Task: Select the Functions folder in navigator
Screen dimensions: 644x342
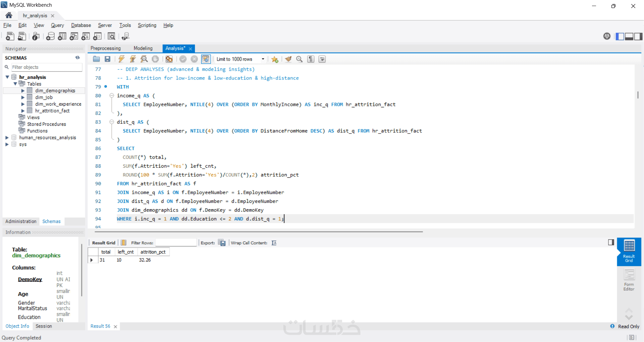Action: point(37,131)
